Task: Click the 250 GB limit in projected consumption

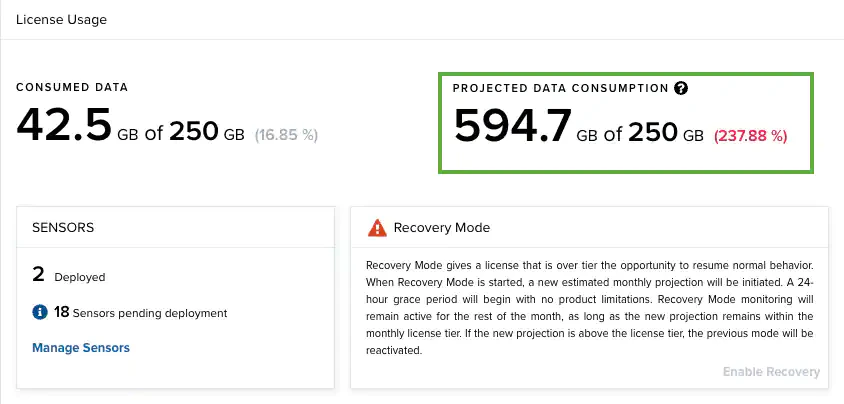Action: coord(666,133)
